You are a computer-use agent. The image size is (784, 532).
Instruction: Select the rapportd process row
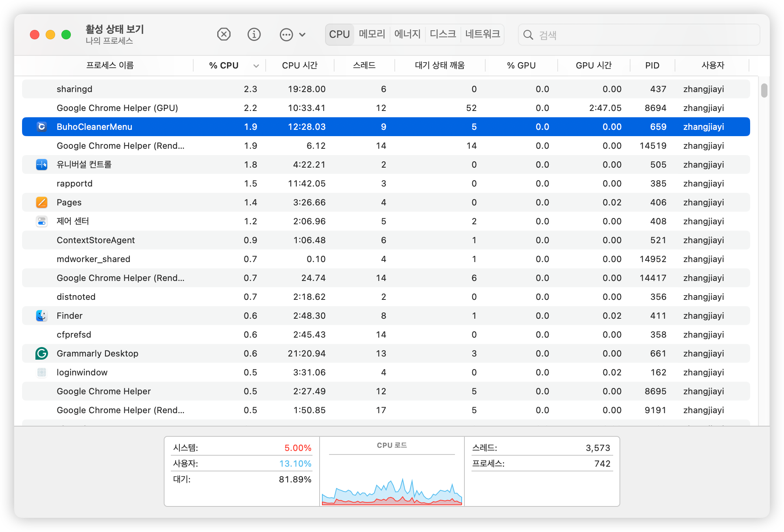(386, 183)
